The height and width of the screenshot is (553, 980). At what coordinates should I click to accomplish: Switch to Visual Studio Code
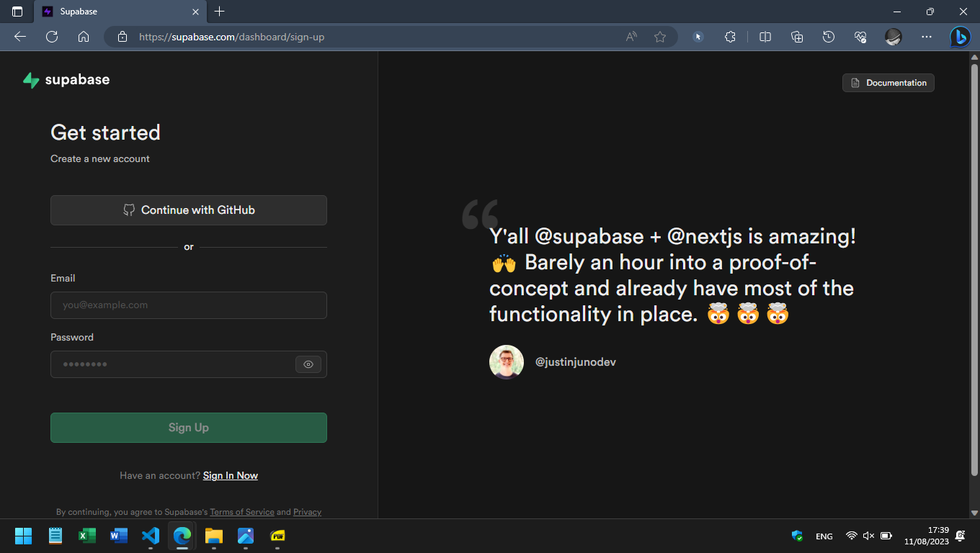[x=151, y=536]
